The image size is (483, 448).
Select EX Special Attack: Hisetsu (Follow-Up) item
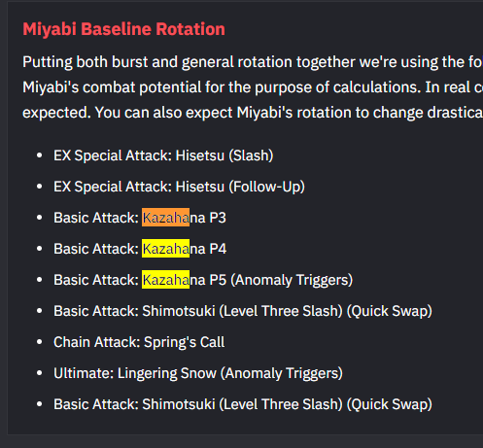(179, 187)
